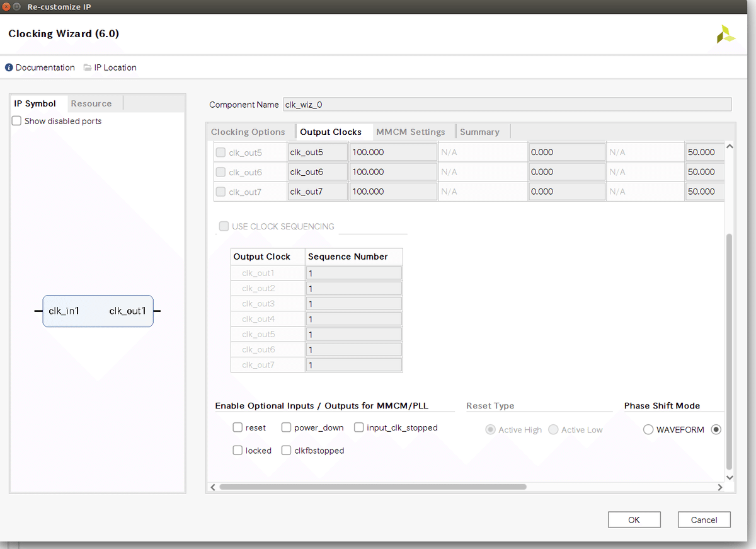
Task: Switch to the Clocking Options tab
Action: (248, 132)
